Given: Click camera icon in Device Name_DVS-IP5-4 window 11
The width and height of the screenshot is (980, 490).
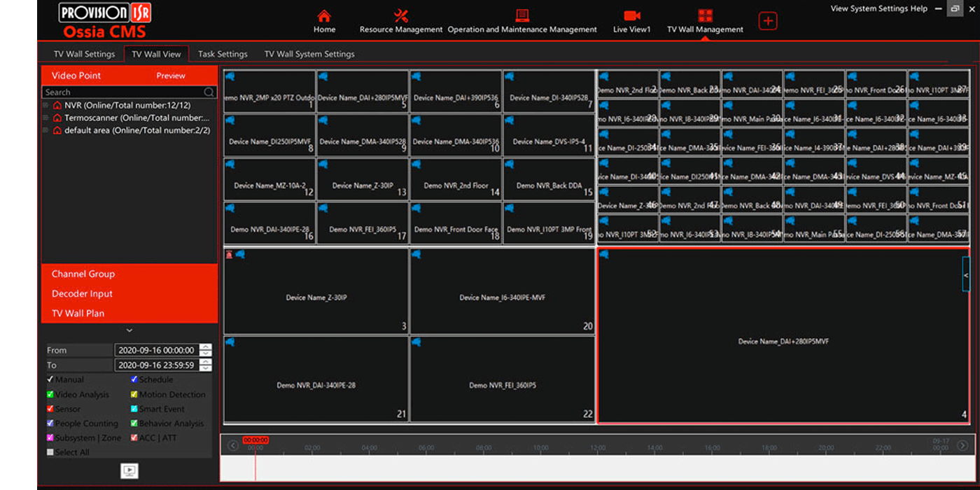Looking at the screenshot, I should 510,120.
